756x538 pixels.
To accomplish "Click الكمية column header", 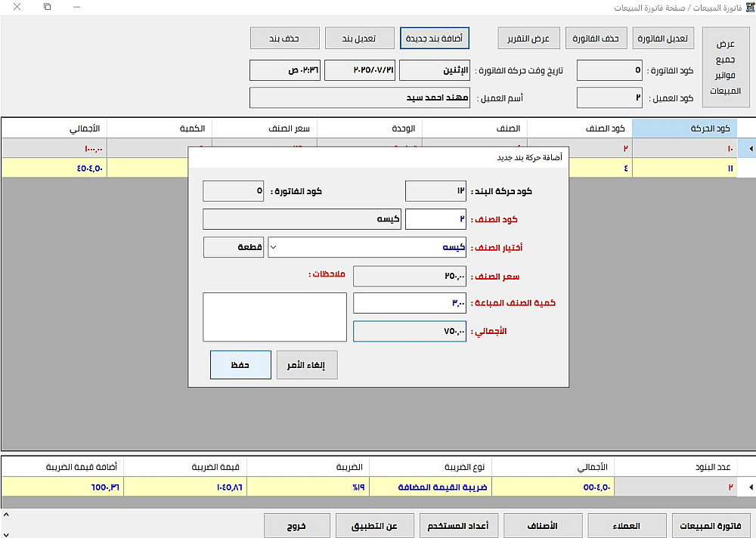I will 159,128.
